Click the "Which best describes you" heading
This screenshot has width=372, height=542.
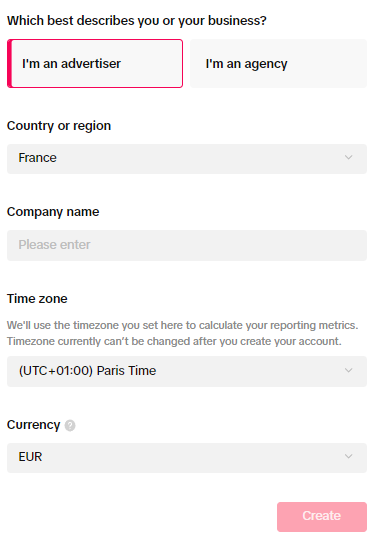tap(137, 21)
